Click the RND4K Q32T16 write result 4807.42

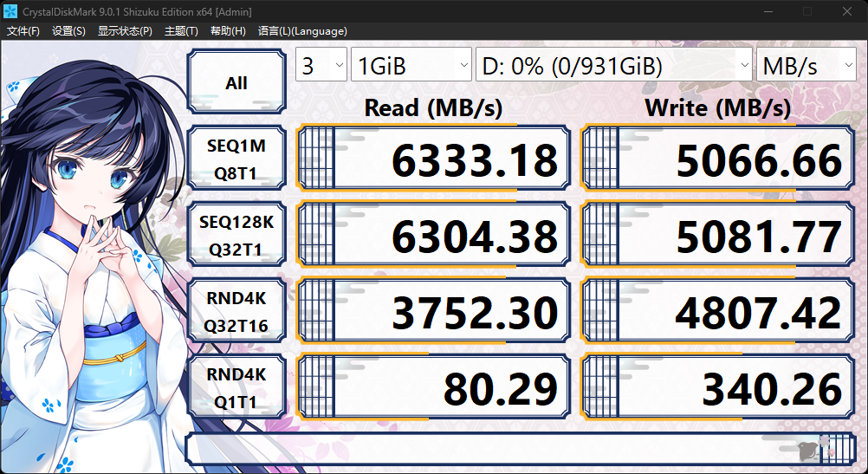(x=717, y=311)
